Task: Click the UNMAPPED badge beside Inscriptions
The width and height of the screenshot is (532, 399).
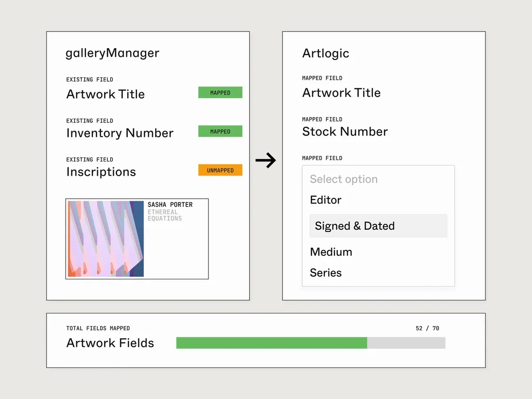Action: [220, 170]
